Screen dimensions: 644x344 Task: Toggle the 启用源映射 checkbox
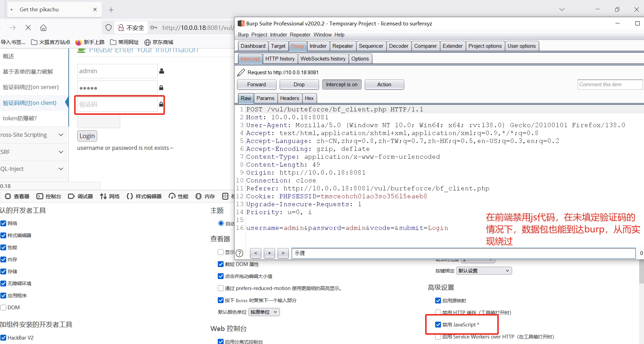[438, 301]
